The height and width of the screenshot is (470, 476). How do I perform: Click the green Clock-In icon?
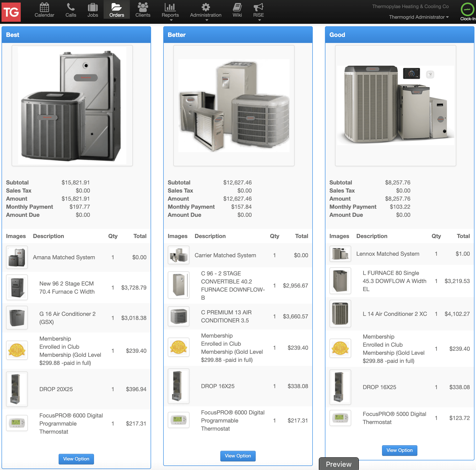click(467, 10)
